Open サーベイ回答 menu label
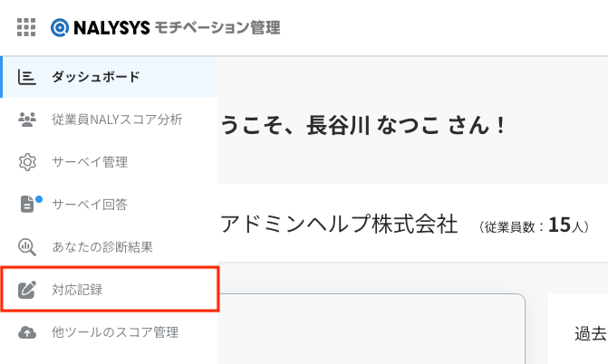The width and height of the screenshot is (608, 364). pos(90,205)
